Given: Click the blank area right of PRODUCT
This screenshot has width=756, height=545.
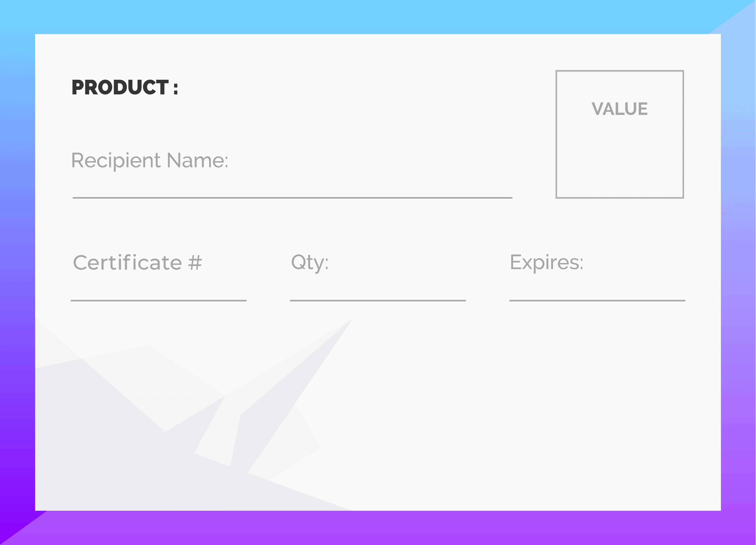Looking at the screenshot, I should pyautogui.click(x=333, y=87).
